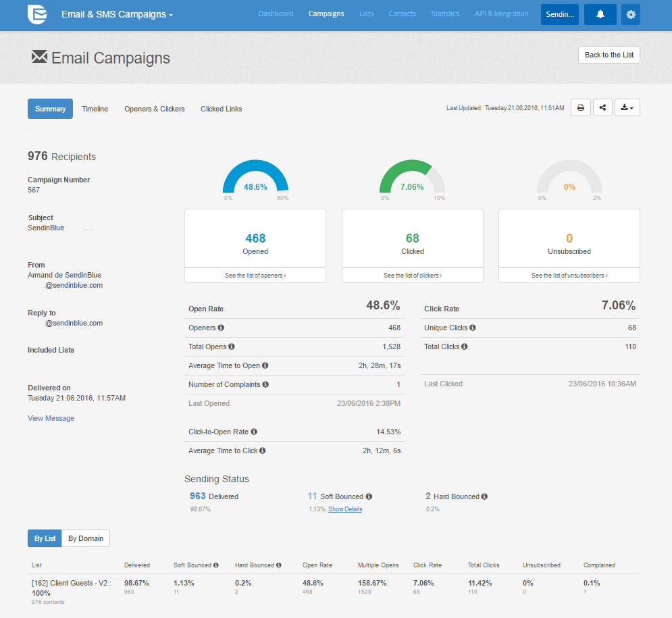The width and height of the screenshot is (672, 618).
Task: Click Campaign Number 567 value
Action: 34,190
